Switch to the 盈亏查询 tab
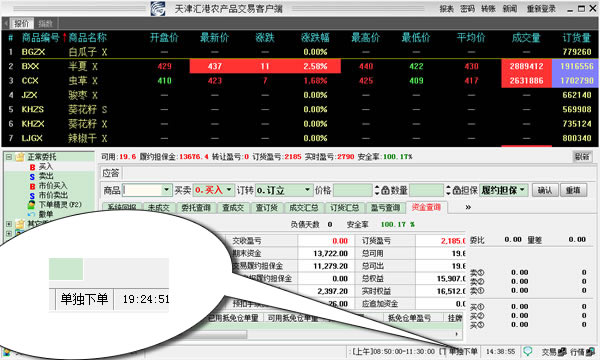 click(x=385, y=207)
